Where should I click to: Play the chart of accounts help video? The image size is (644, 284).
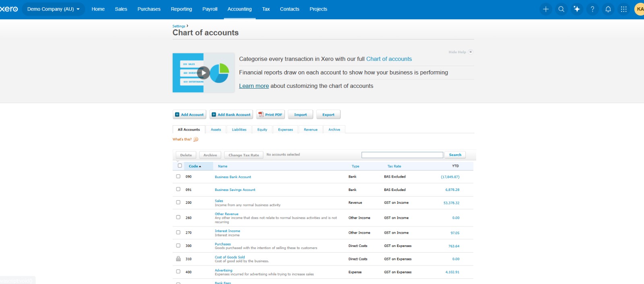[204, 73]
